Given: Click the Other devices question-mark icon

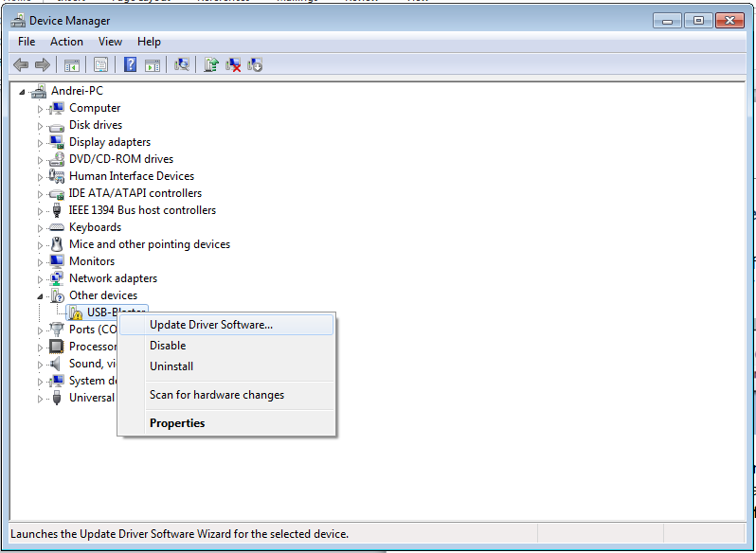Looking at the screenshot, I should (x=58, y=295).
